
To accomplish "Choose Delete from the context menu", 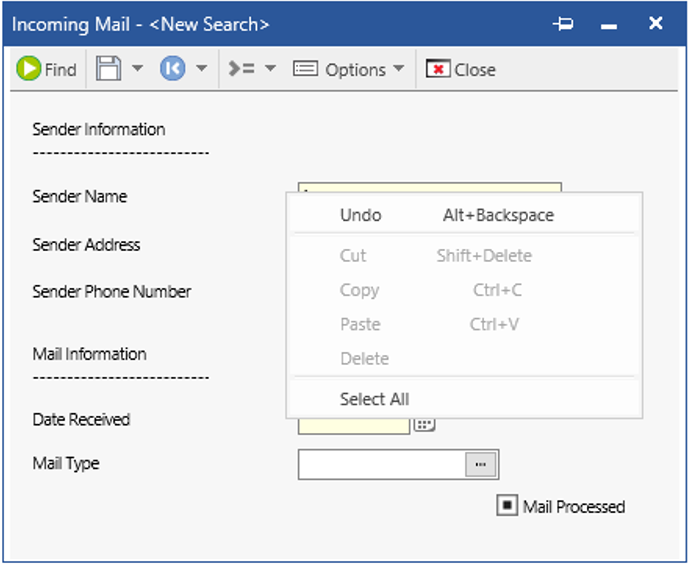I will coord(464,359).
